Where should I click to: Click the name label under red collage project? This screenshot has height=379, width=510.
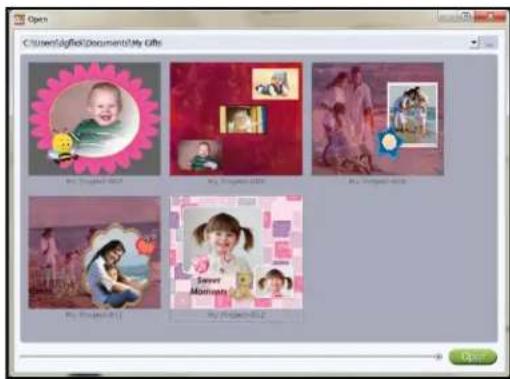coord(236,181)
